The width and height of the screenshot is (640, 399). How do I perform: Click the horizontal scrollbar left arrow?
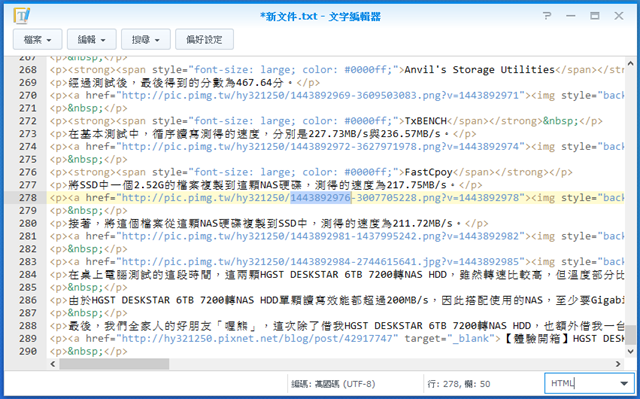click(53, 364)
